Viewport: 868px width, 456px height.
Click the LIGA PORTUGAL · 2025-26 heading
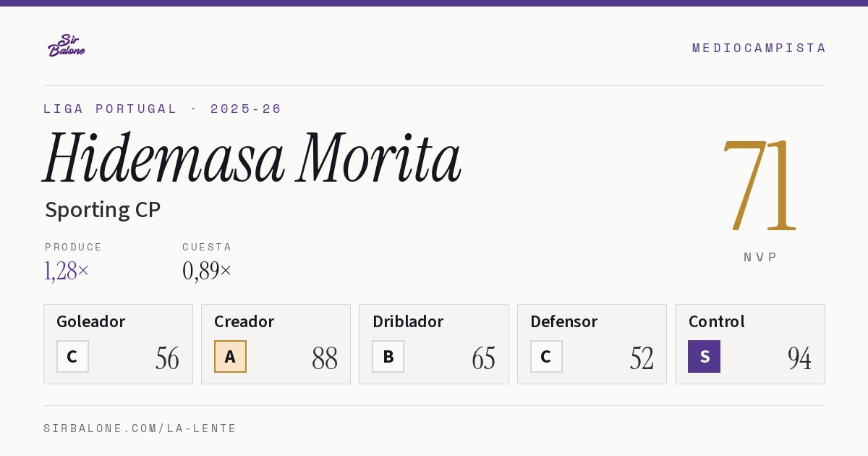coord(163,109)
